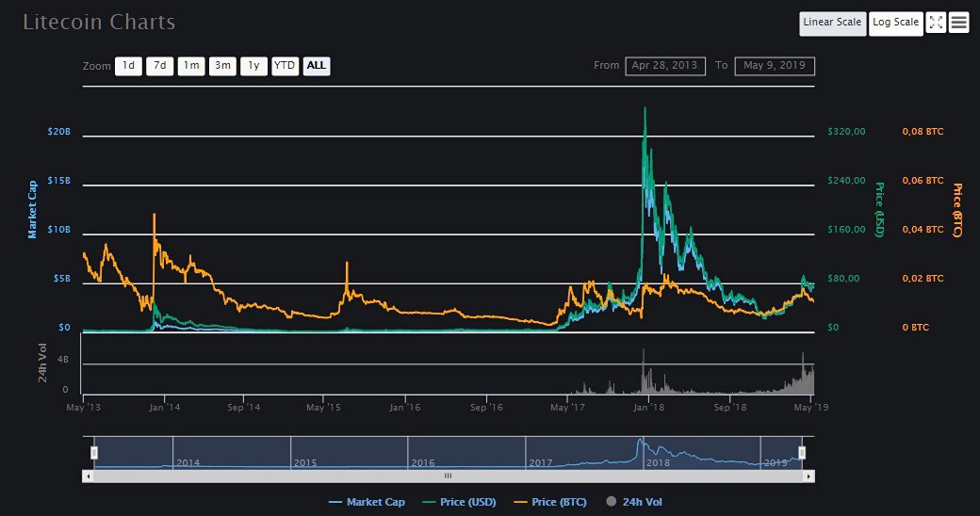Set zoom range to 7d

(160, 66)
